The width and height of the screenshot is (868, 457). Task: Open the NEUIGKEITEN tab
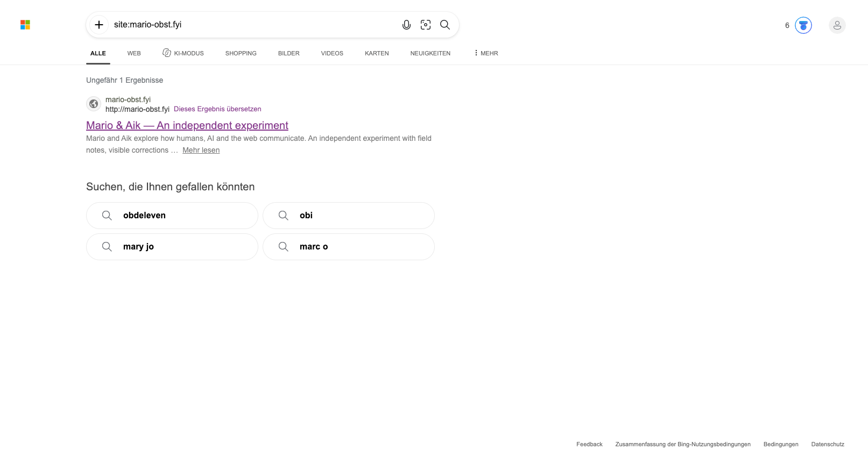click(x=431, y=53)
